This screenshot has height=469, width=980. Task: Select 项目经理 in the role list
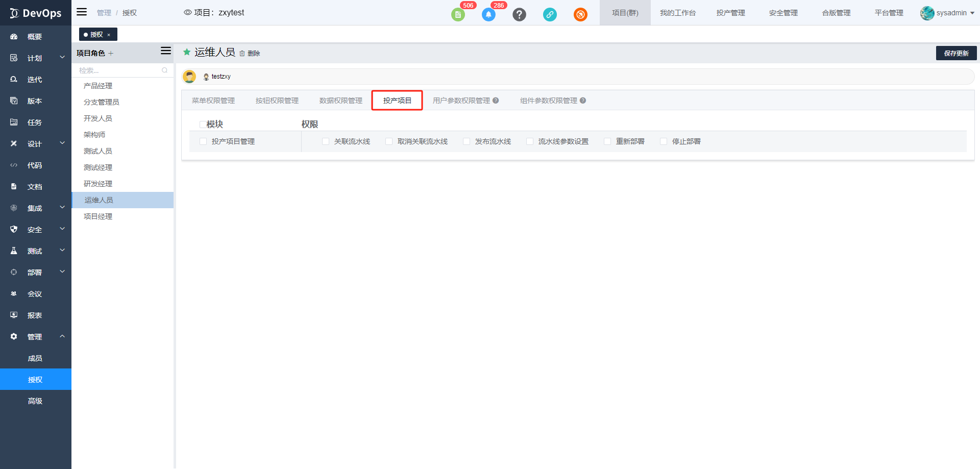coord(98,216)
